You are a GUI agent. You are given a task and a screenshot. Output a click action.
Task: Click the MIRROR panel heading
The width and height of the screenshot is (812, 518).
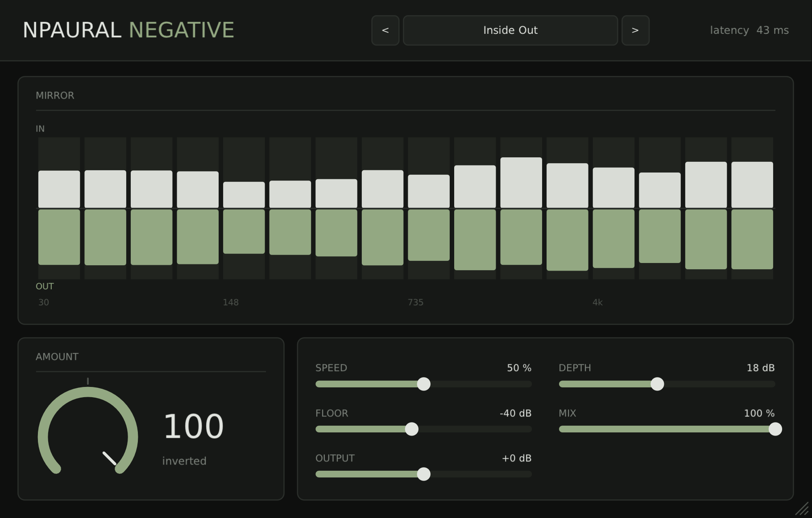click(x=55, y=95)
